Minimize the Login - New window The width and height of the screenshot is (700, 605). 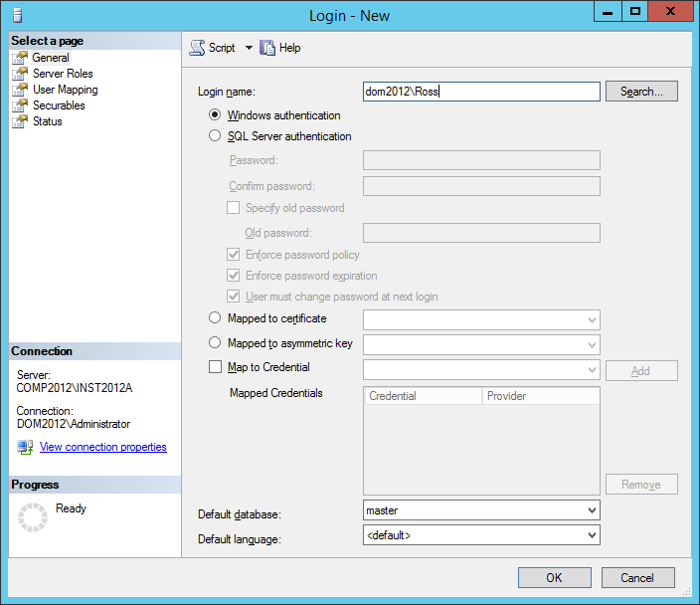(608, 11)
